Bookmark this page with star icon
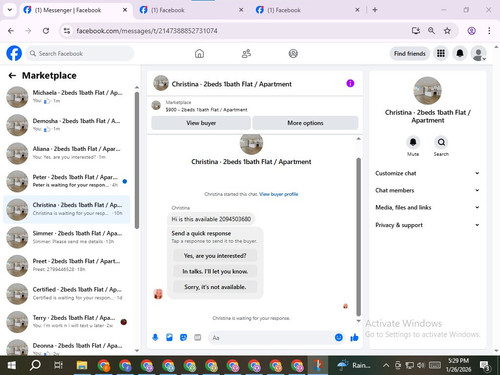500x375 pixels. pos(447,31)
